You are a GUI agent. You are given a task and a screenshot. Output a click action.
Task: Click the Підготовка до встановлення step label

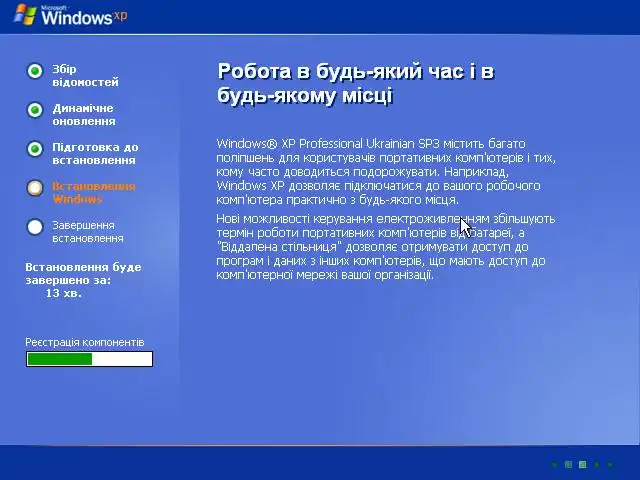click(96, 153)
